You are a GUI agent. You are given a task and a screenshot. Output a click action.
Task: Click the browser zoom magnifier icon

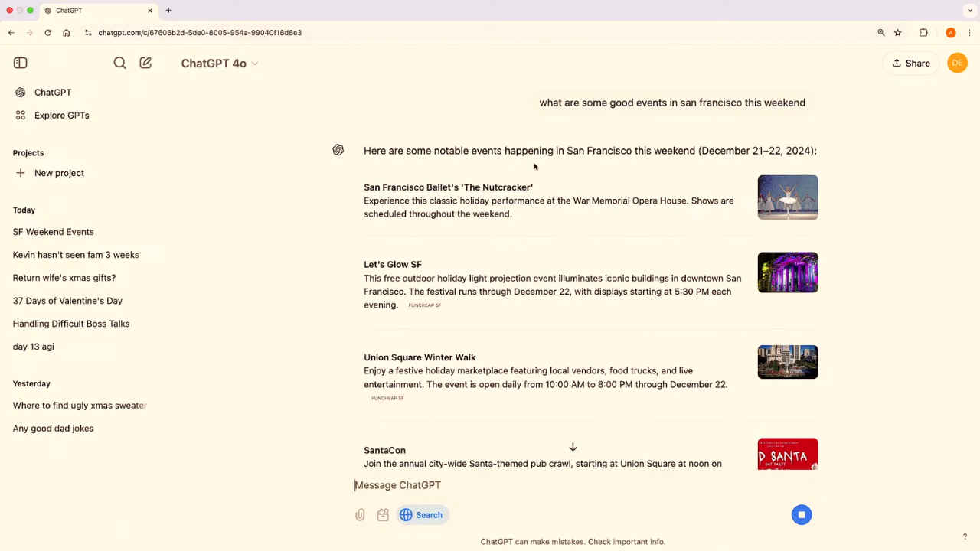coord(881,33)
